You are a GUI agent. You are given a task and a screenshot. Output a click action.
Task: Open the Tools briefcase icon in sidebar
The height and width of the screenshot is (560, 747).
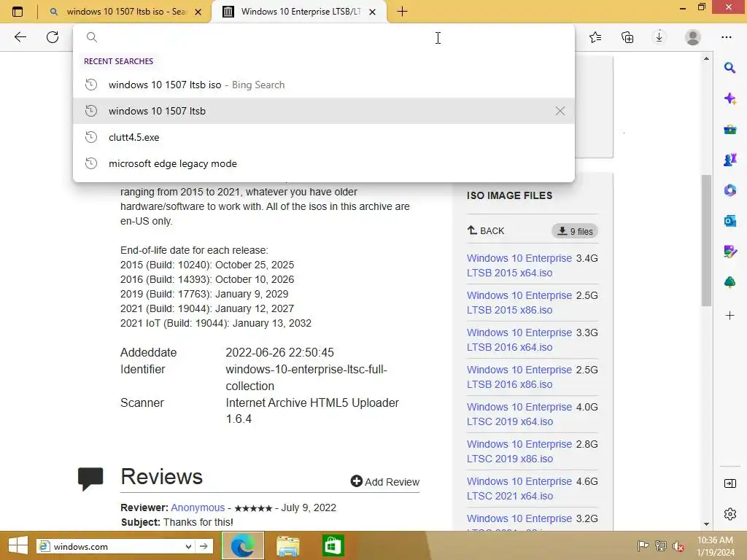coord(729,130)
